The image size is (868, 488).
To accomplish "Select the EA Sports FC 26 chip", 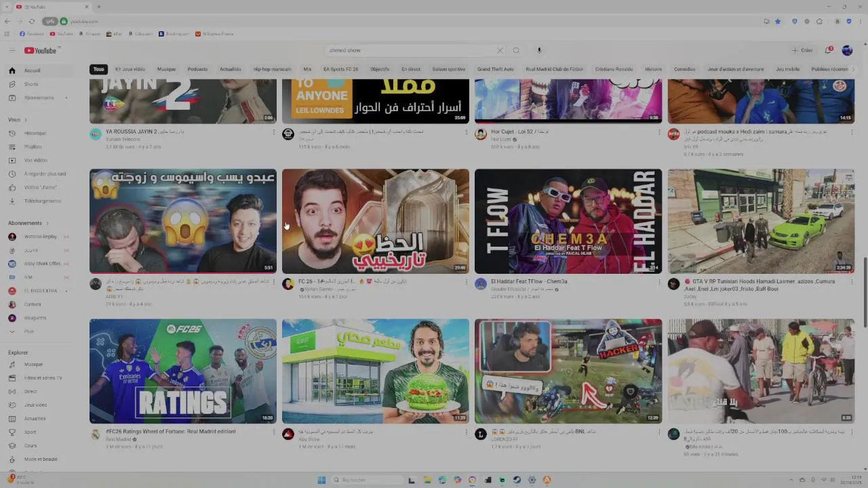I will click(x=340, y=69).
